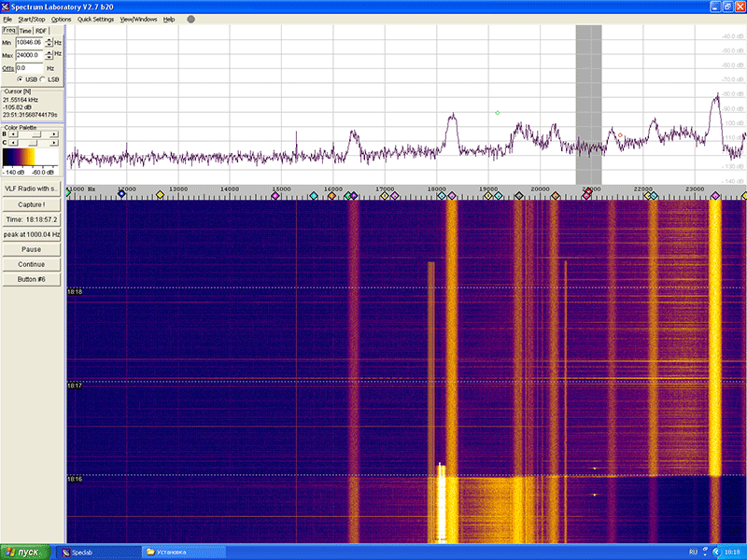Click RU language indicator in system tray
The height and width of the screenshot is (560, 747).
coord(693,552)
